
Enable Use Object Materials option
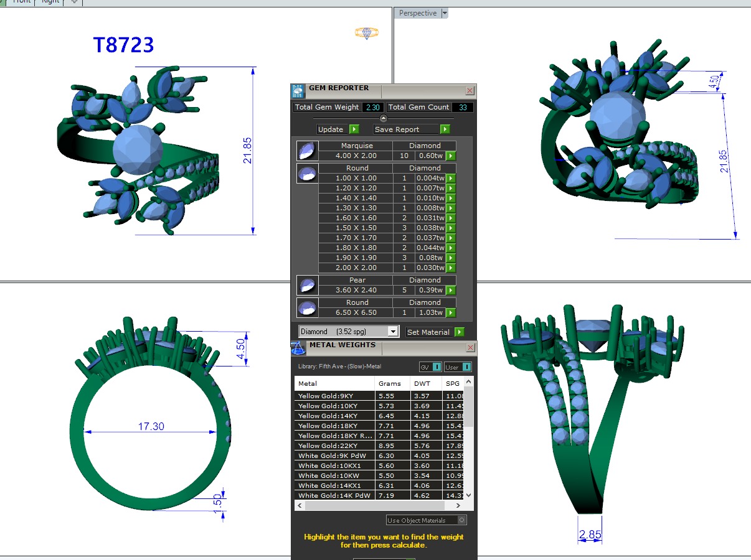click(x=461, y=520)
